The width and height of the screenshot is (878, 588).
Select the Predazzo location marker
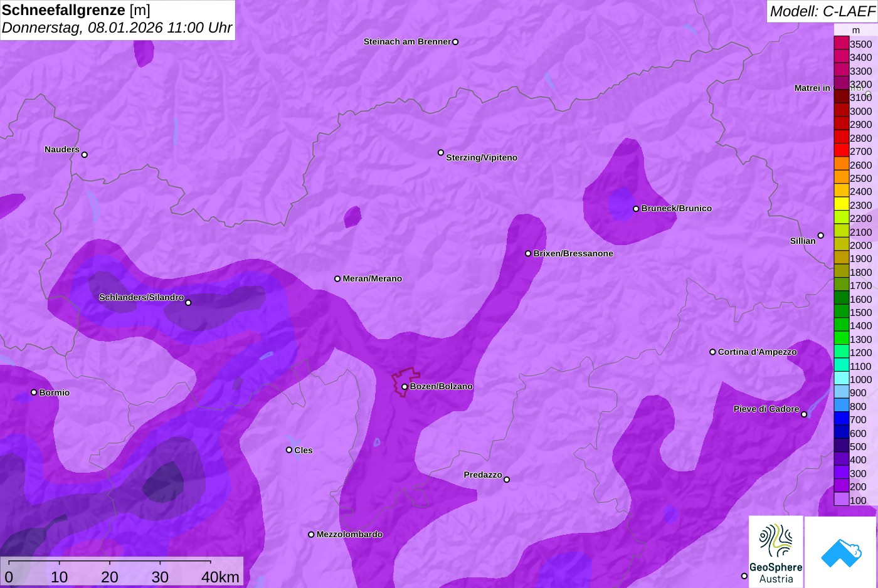(507, 480)
